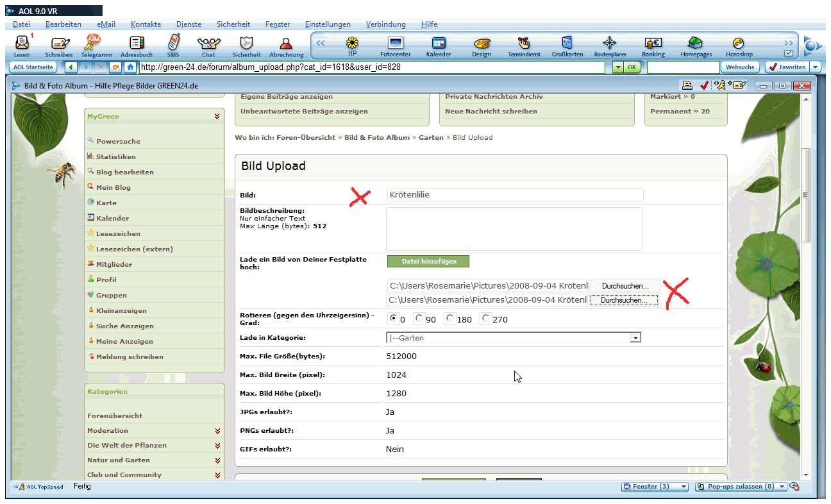Click the Datei hinzufügen button
The width and height of the screenshot is (831, 504).
(x=428, y=261)
